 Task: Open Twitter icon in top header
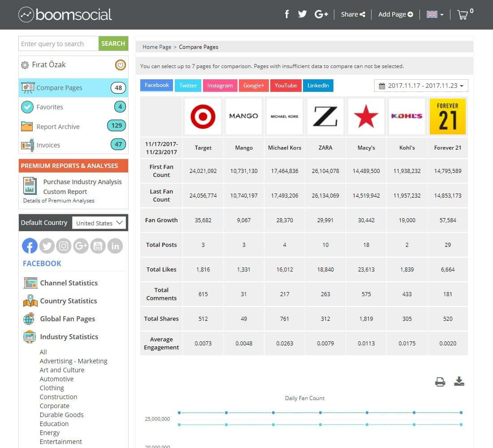pyautogui.click(x=302, y=14)
